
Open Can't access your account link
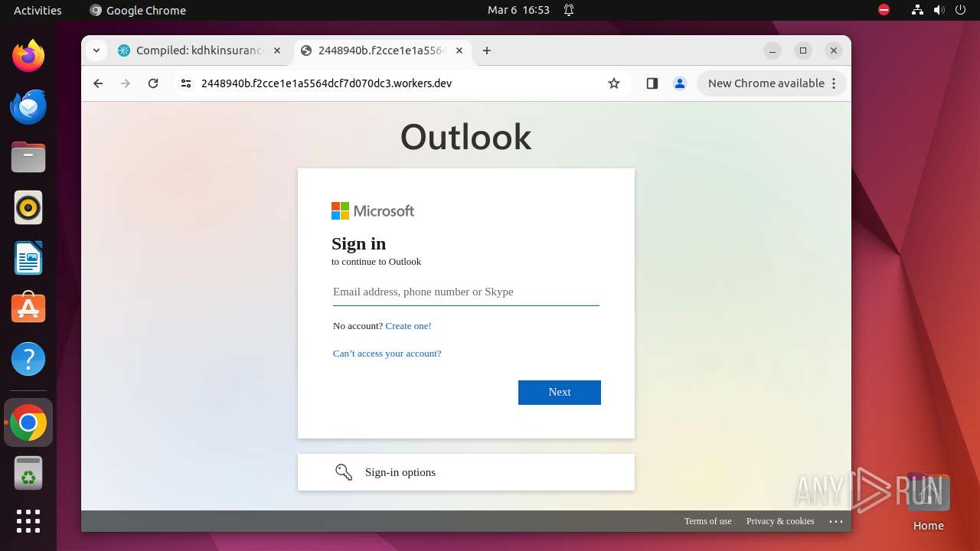tap(387, 354)
